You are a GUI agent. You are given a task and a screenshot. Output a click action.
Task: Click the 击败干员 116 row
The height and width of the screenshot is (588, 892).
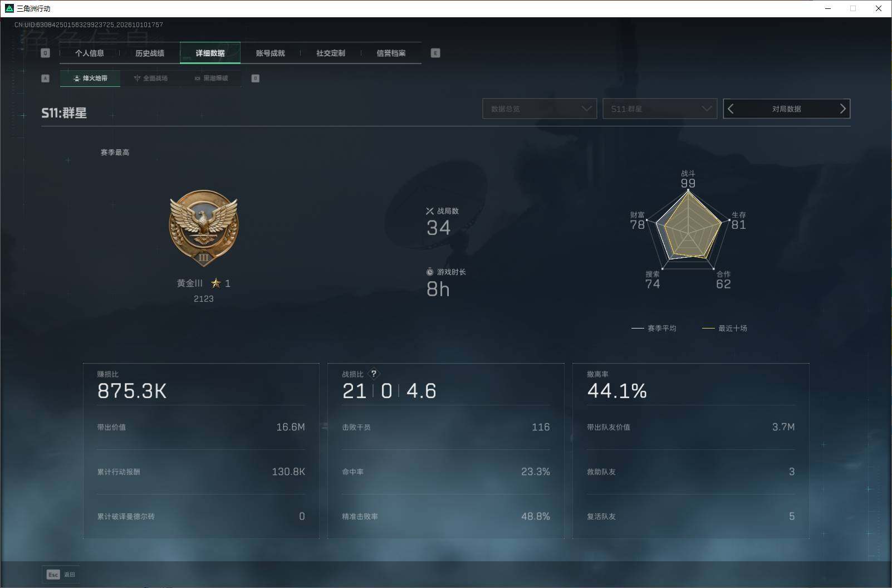[446, 427]
